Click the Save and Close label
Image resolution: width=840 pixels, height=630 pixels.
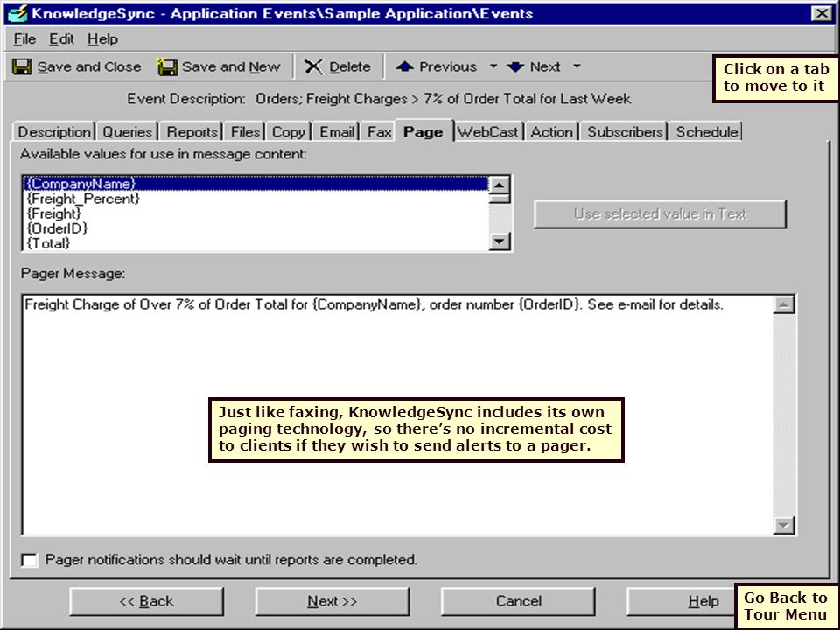[89, 67]
